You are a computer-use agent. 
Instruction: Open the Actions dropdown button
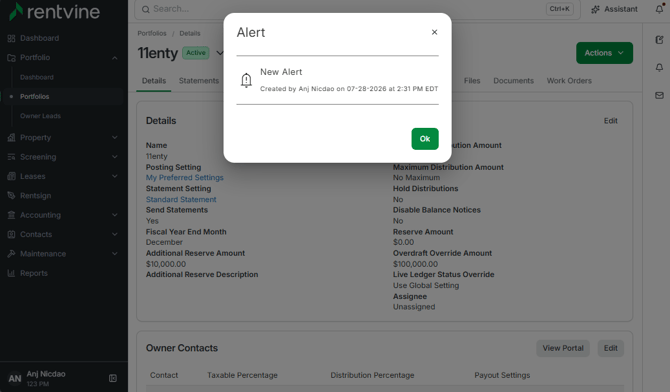[604, 53]
